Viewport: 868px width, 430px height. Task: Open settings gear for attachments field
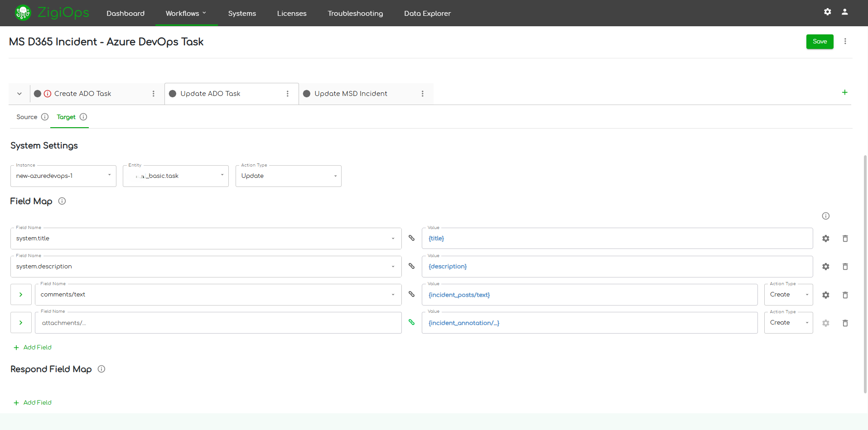coord(826,323)
